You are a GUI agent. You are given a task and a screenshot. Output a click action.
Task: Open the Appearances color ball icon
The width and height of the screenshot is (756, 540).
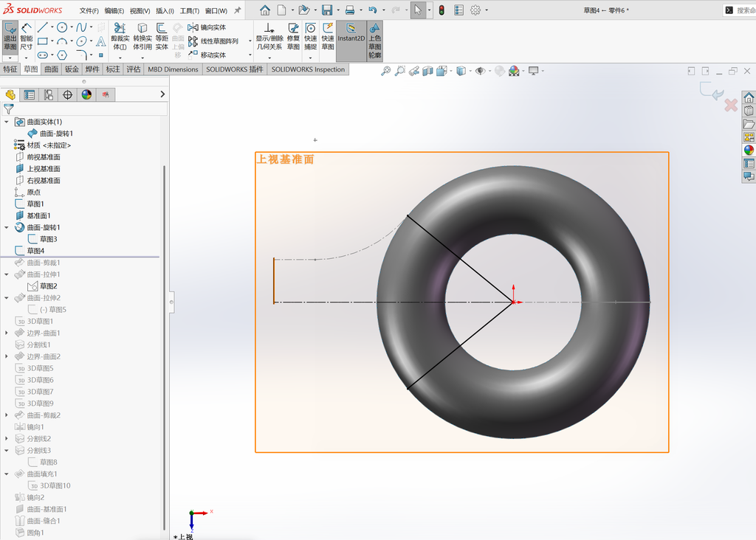[86, 95]
